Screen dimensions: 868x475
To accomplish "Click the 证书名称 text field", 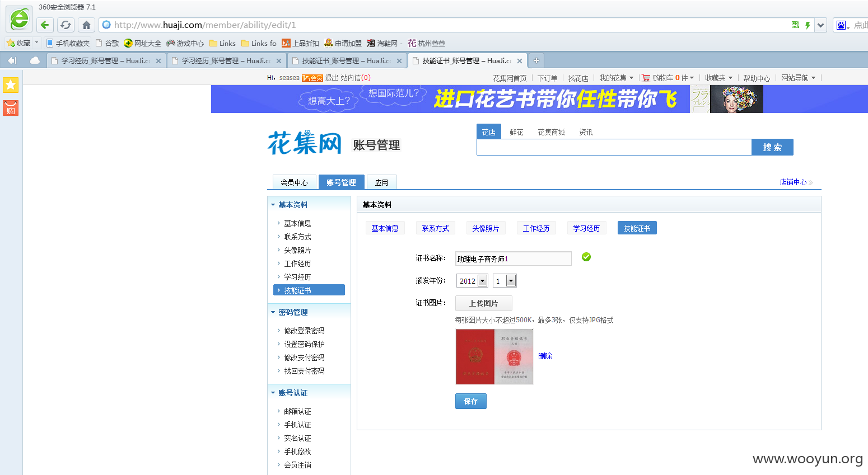I will (x=514, y=258).
